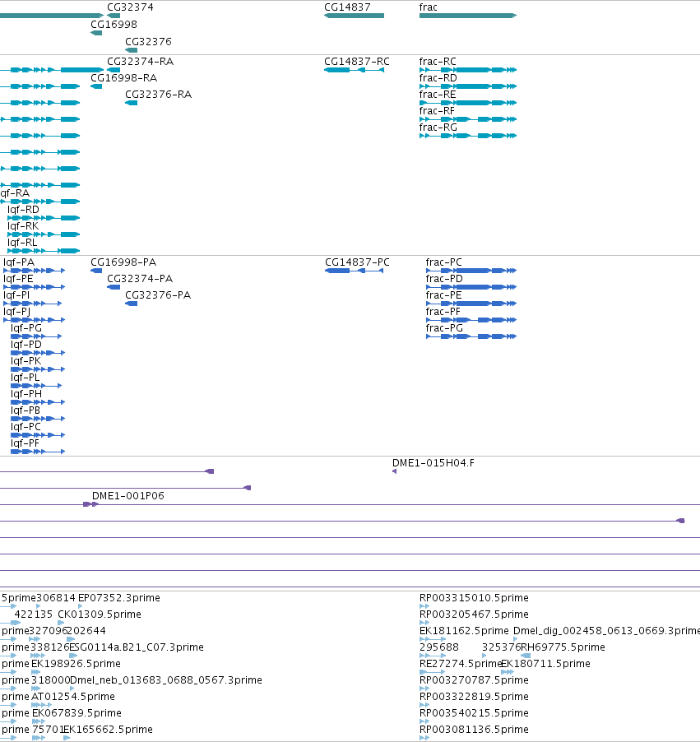Image resolution: width=700 pixels, height=742 pixels.
Task: Open EST label RE27274.5prime
Action: click(460, 664)
